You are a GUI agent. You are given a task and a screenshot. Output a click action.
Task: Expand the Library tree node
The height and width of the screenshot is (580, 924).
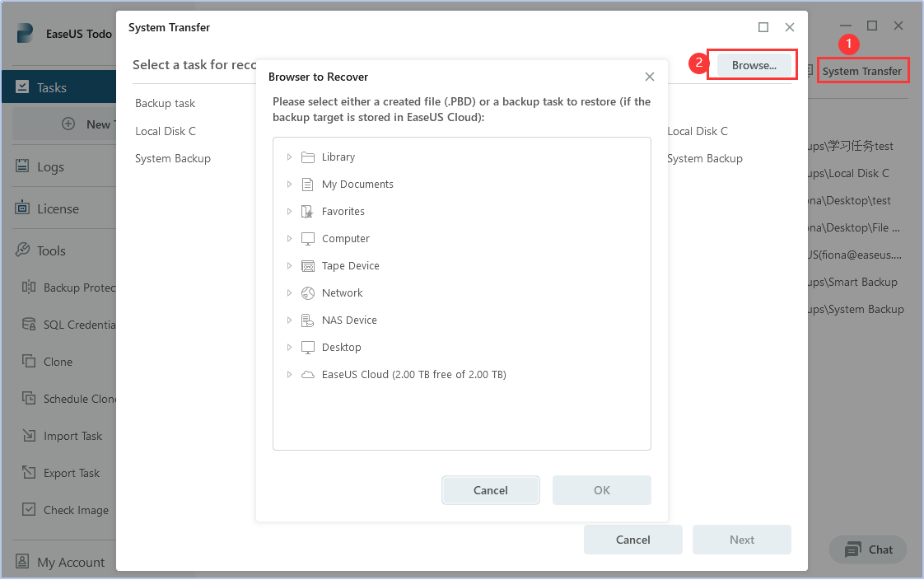(x=289, y=157)
